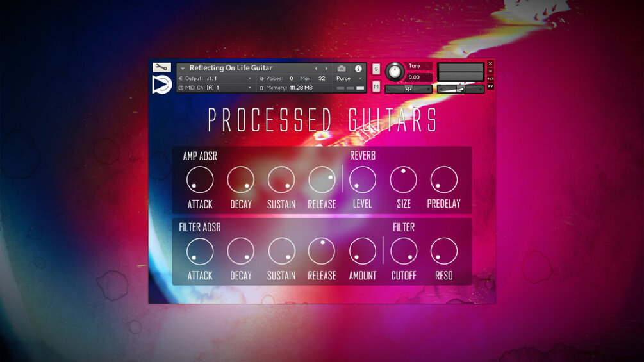This screenshot has height=362, width=644.
Task: Click the output volume slider handle
Action: (461, 88)
